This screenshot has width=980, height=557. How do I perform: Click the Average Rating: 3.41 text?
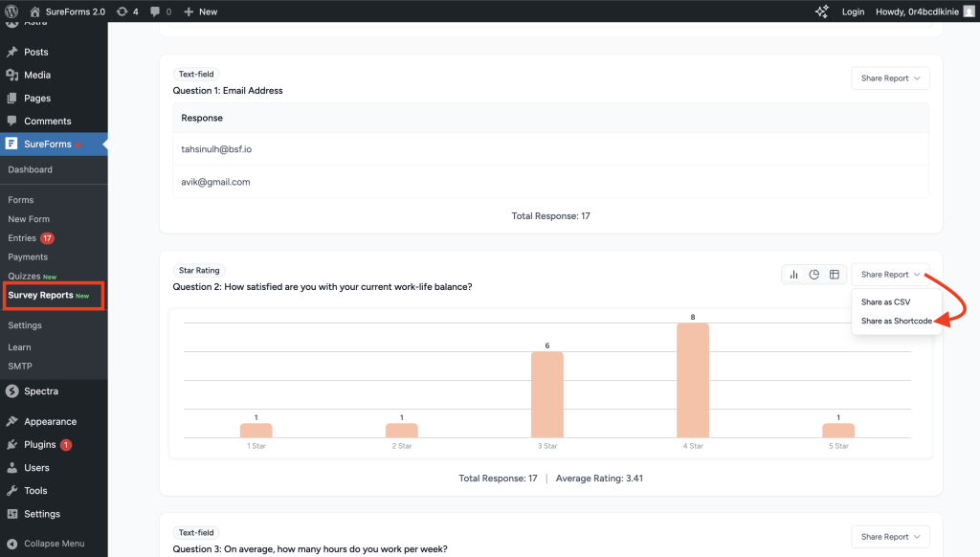coord(599,479)
